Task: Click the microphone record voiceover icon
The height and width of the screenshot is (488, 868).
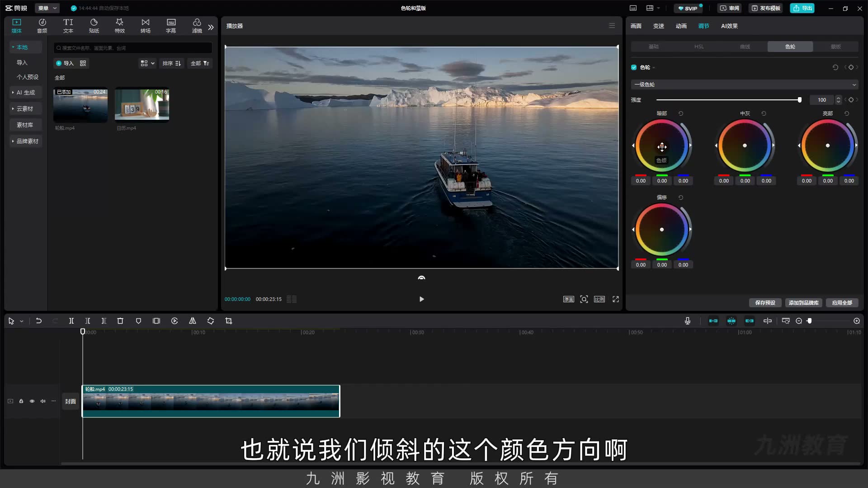Action: (x=688, y=321)
